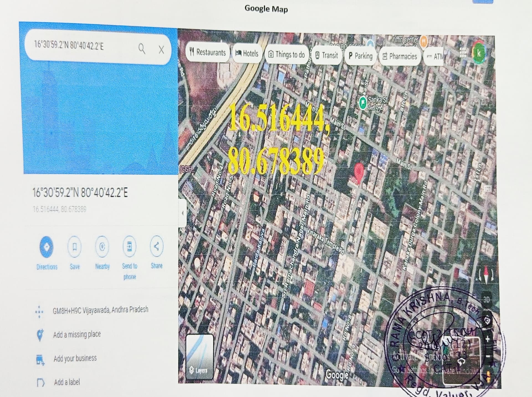The height and width of the screenshot is (397, 532).
Task: Zoom in with the plus button
Action: (x=487, y=339)
